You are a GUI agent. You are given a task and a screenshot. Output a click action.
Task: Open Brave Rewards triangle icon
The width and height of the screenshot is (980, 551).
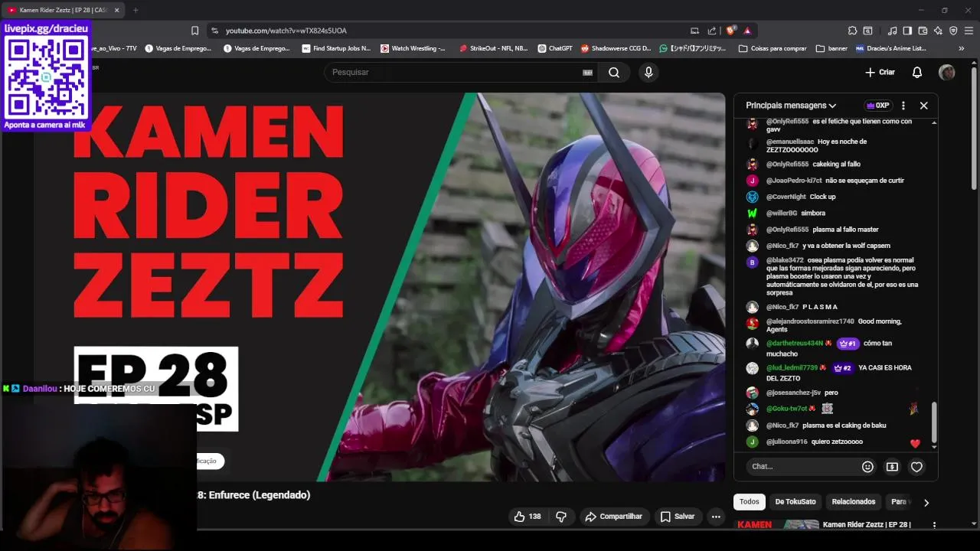(747, 31)
